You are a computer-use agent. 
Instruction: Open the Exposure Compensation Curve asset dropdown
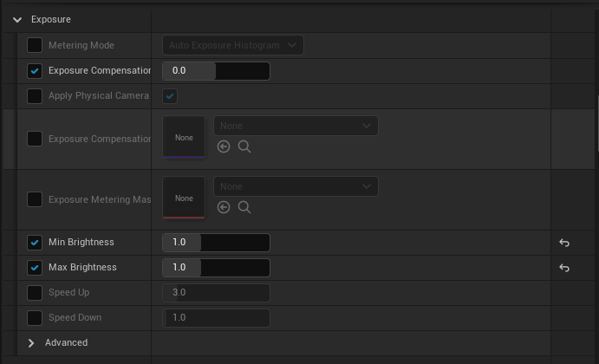[296, 126]
